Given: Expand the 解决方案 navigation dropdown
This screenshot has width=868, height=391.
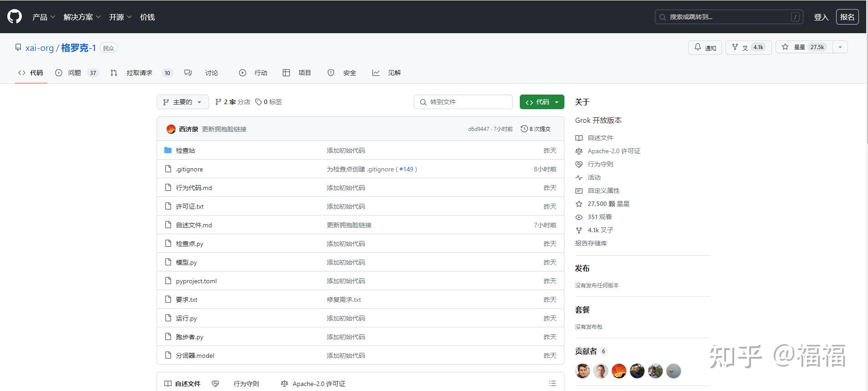Looking at the screenshot, I should [82, 17].
